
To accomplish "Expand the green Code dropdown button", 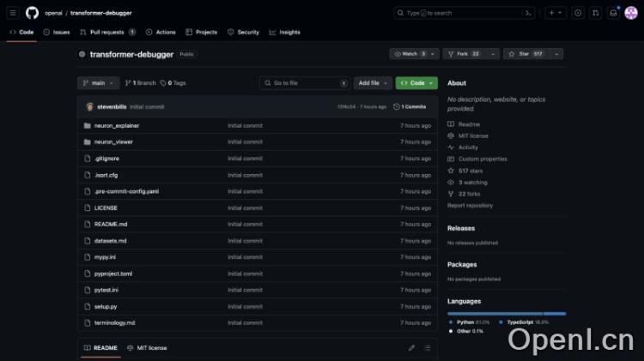I will [x=416, y=83].
